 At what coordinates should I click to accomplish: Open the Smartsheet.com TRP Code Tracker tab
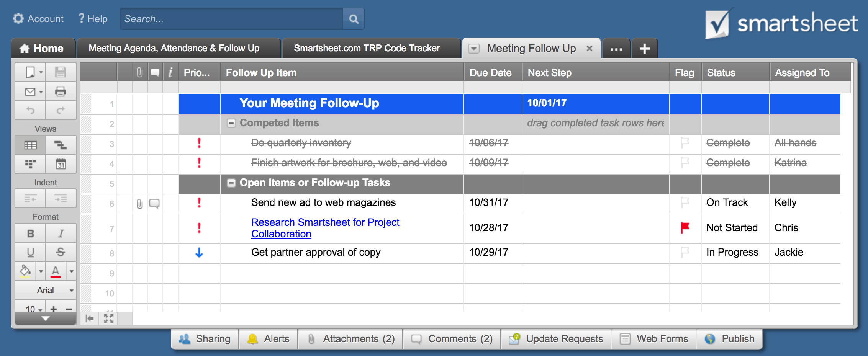click(x=367, y=48)
